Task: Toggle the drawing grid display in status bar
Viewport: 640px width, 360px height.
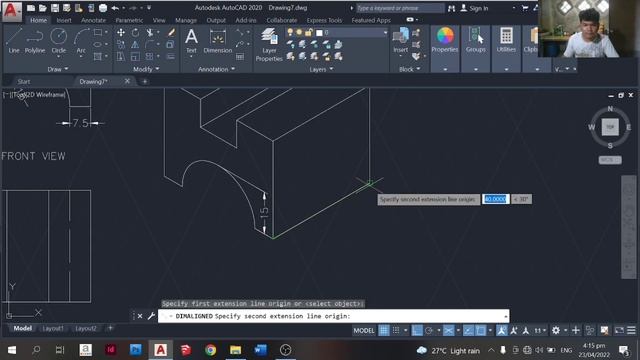Action: coord(384,330)
